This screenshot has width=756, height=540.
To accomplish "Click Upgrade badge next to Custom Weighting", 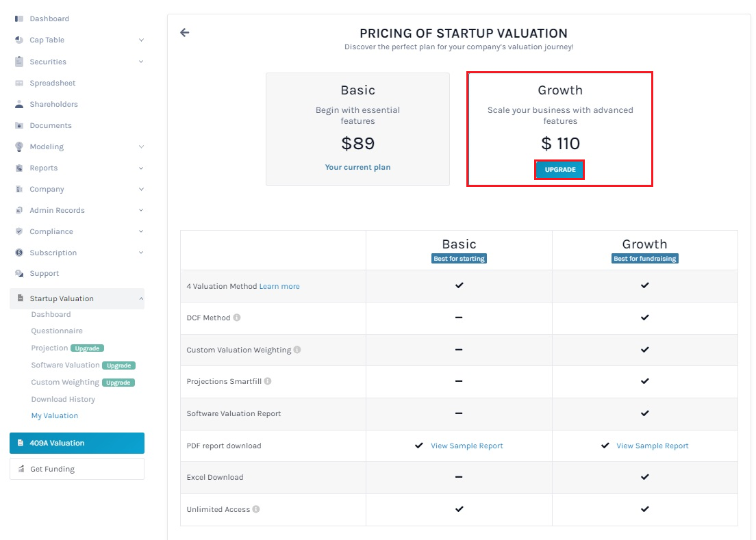I will [x=118, y=383].
